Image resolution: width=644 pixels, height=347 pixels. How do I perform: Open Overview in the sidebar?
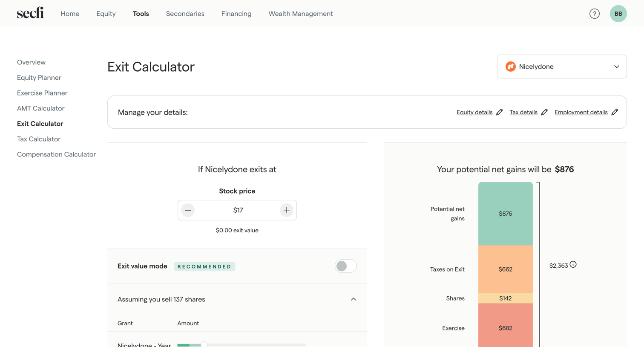tap(31, 62)
